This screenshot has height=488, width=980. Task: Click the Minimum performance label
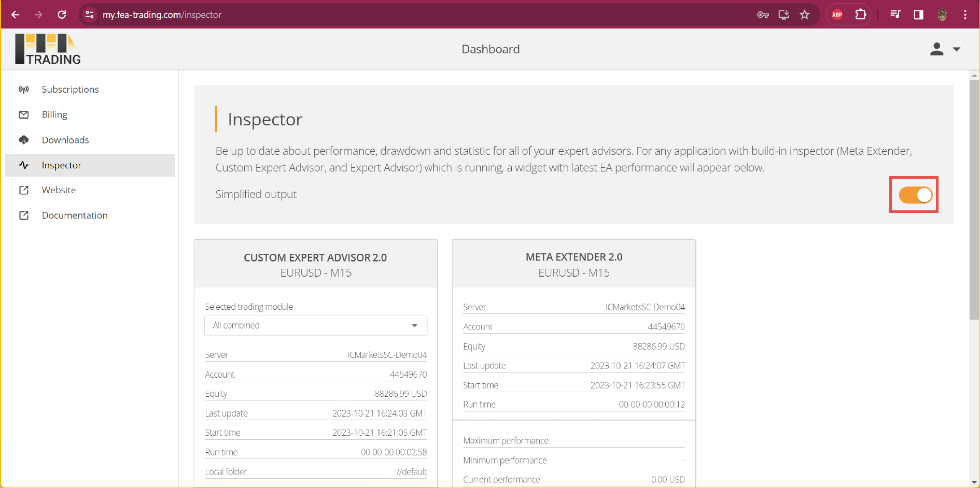tap(505, 461)
